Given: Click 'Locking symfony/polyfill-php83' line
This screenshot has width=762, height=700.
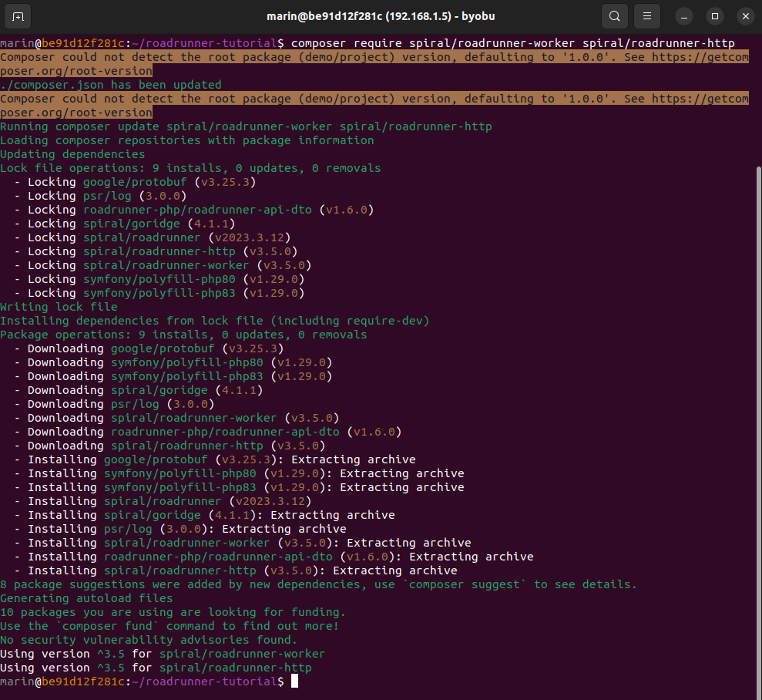Looking at the screenshot, I should (159, 293).
